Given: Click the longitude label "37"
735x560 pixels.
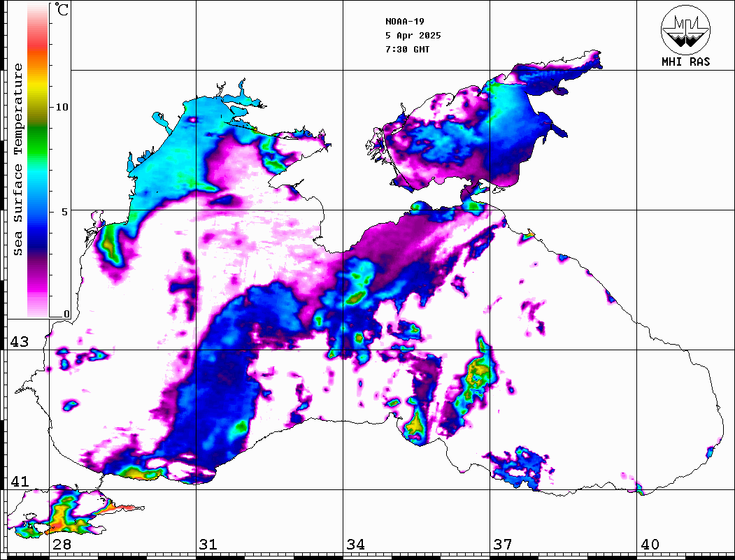Looking at the screenshot, I should [x=503, y=544].
